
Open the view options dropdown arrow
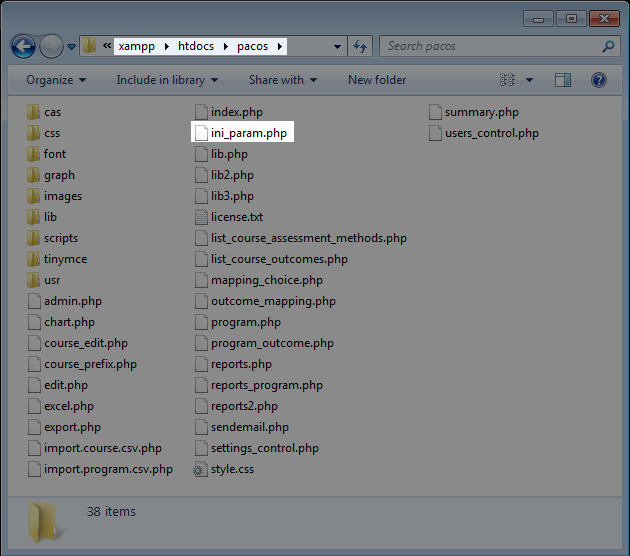click(530, 80)
